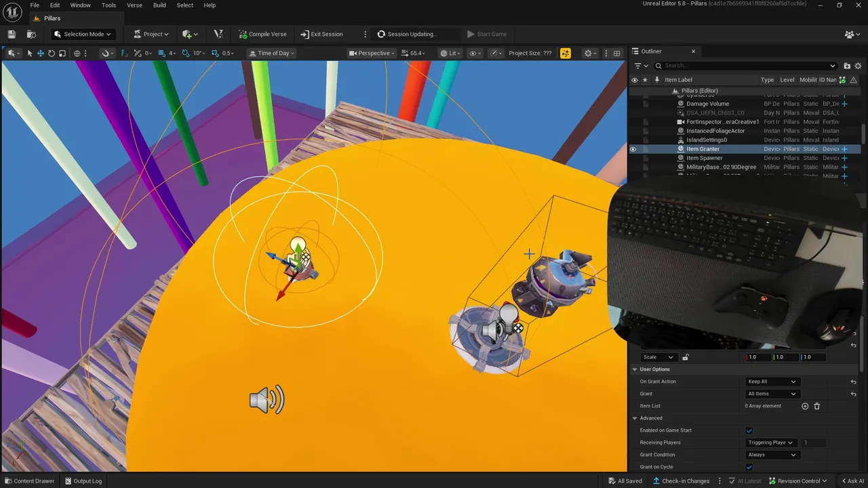This screenshot has height=488, width=868.
Task: Select the rotate tool in viewport toolbar
Action: point(52,53)
